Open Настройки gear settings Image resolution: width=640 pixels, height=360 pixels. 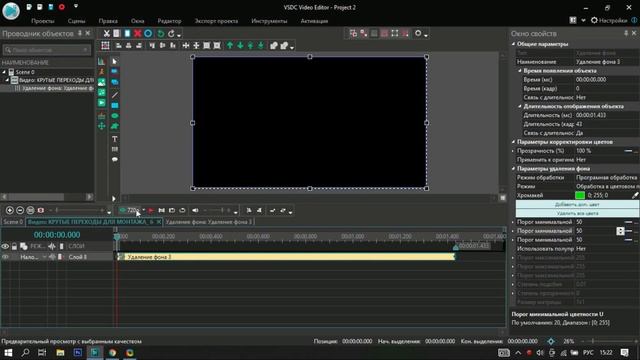(609, 20)
